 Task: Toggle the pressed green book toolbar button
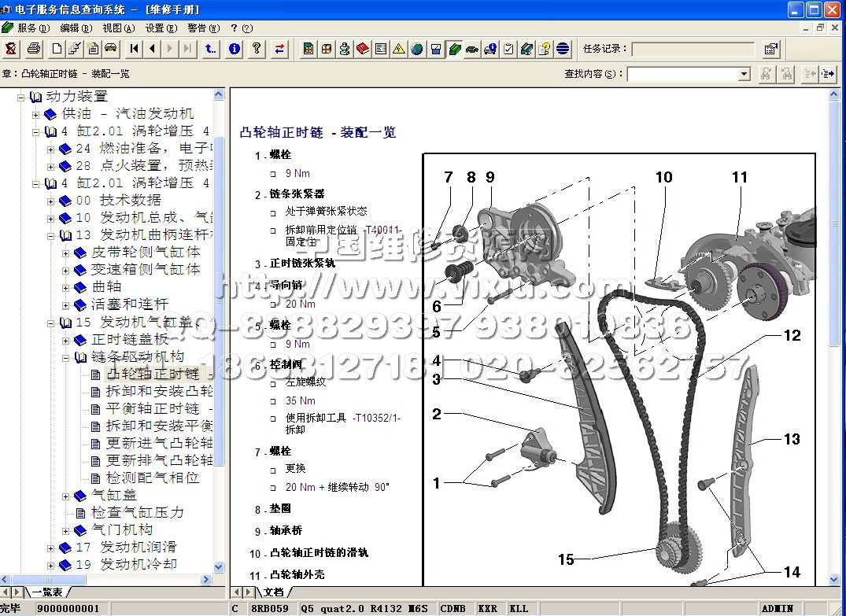point(454,49)
